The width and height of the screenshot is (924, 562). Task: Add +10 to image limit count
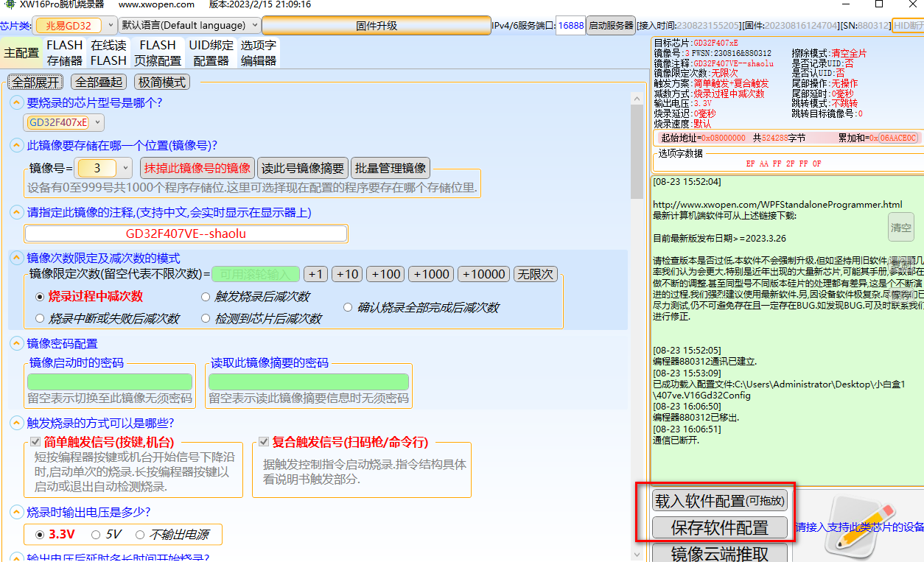346,274
